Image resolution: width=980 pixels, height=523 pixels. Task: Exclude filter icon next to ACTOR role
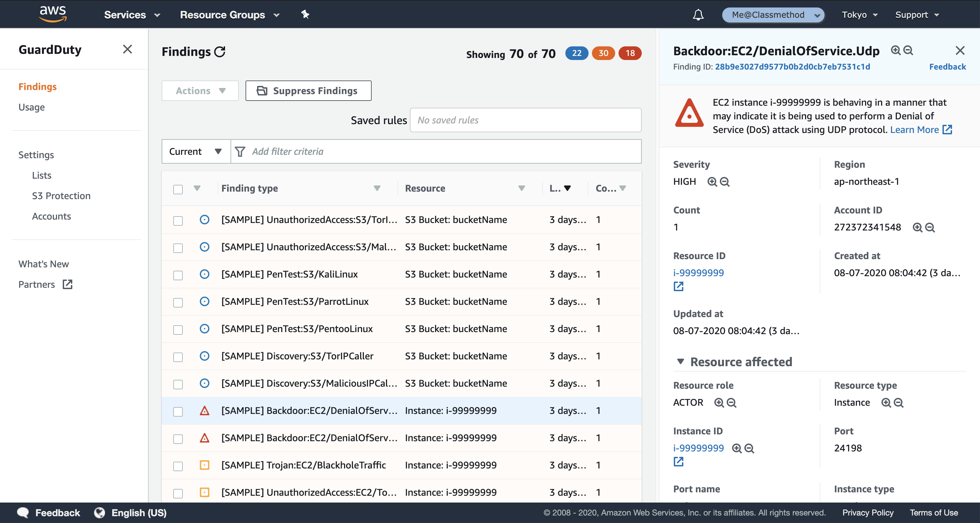(x=731, y=403)
